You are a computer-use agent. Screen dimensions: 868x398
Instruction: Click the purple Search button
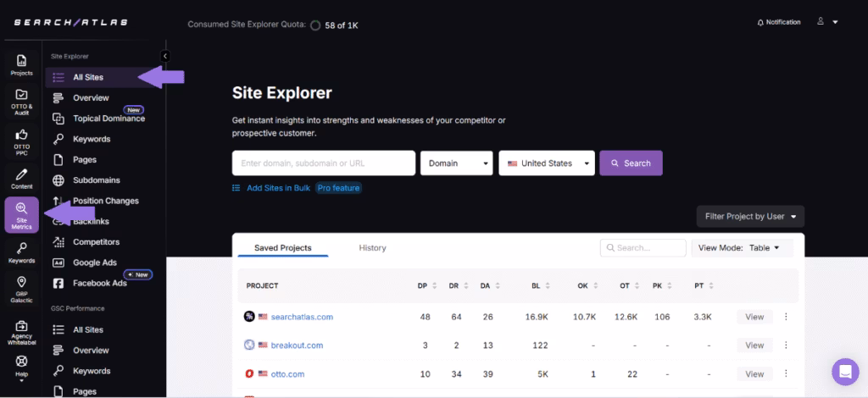point(630,163)
